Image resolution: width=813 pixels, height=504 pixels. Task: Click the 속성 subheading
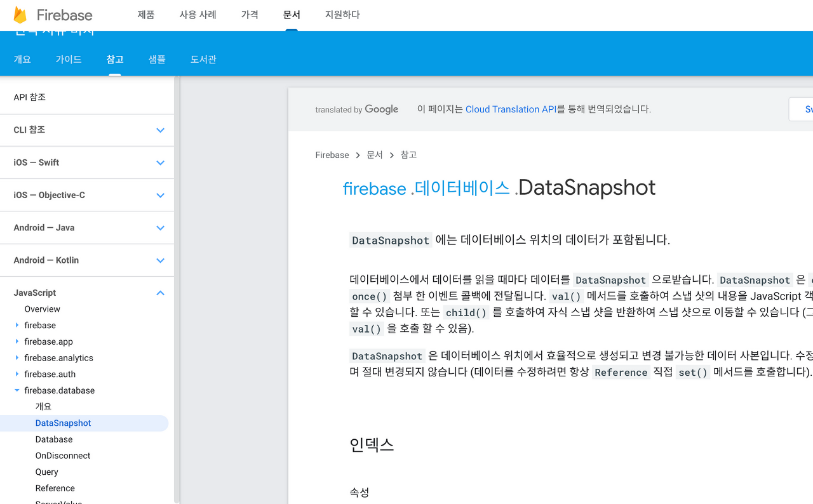(359, 492)
